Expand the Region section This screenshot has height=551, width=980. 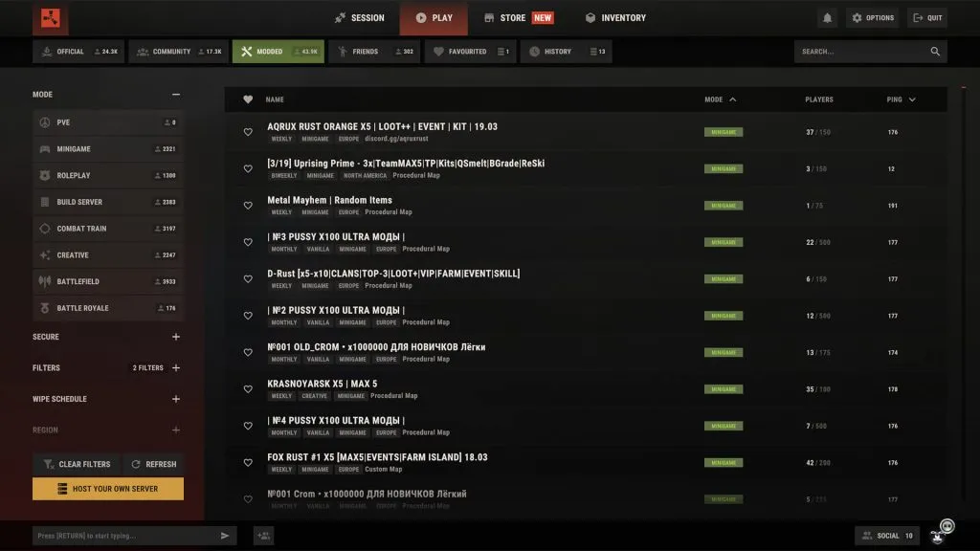tap(176, 430)
